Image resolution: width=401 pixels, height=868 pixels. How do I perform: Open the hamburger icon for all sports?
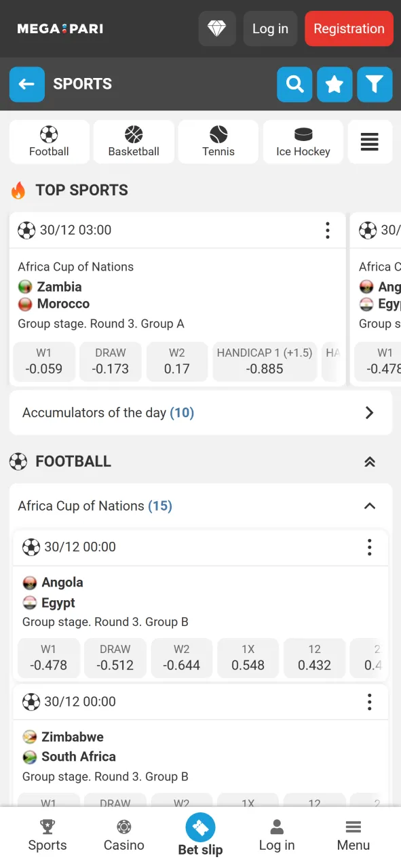point(370,142)
